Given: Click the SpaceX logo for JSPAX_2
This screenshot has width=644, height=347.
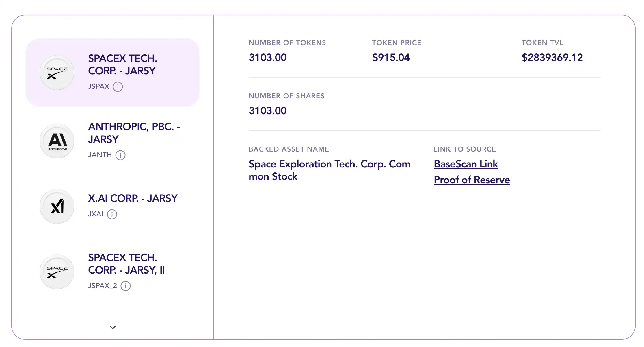Looking at the screenshot, I should point(57,272).
